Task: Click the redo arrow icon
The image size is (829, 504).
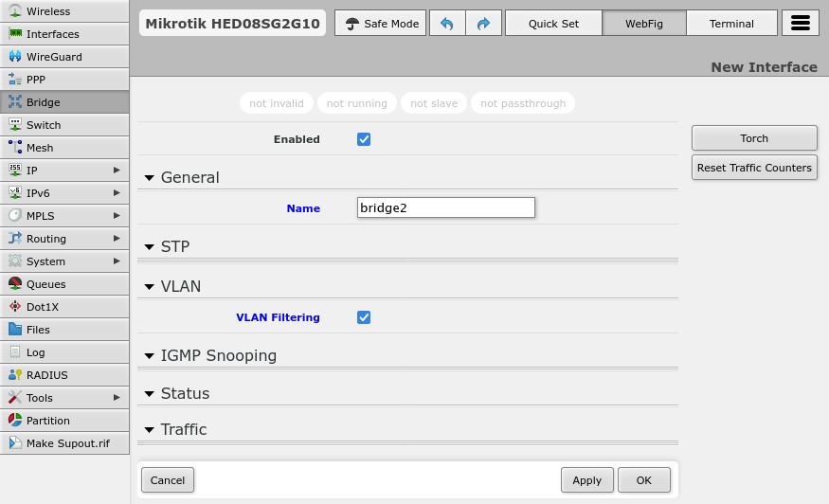Action: 483,24
